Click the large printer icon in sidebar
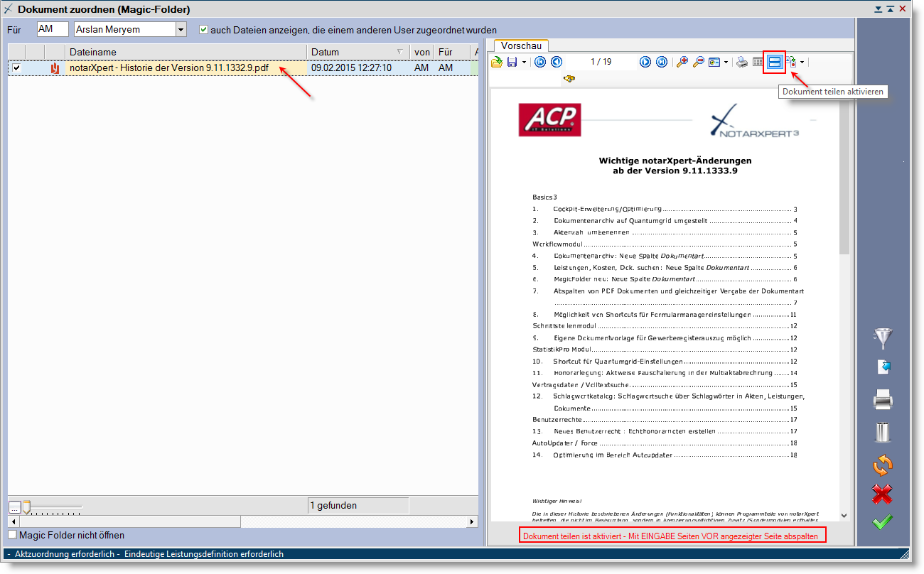This screenshot has height=574, width=924. pos(883,400)
